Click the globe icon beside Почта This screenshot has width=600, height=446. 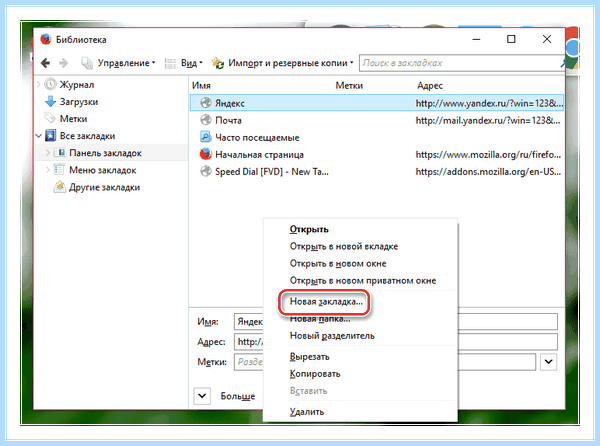[x=206, y=120]
